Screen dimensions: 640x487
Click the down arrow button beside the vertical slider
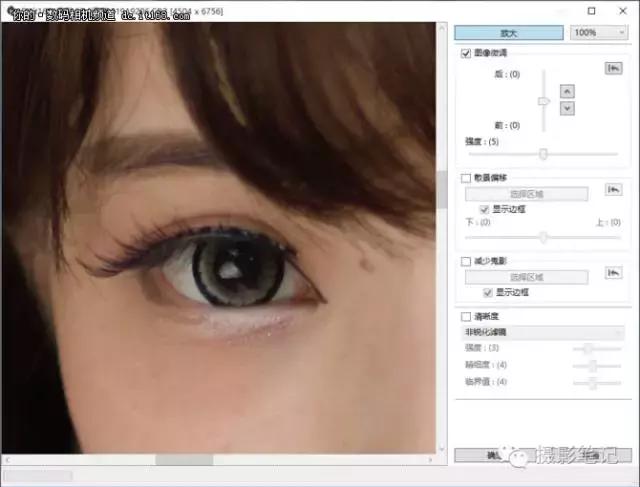coord(567,108)
